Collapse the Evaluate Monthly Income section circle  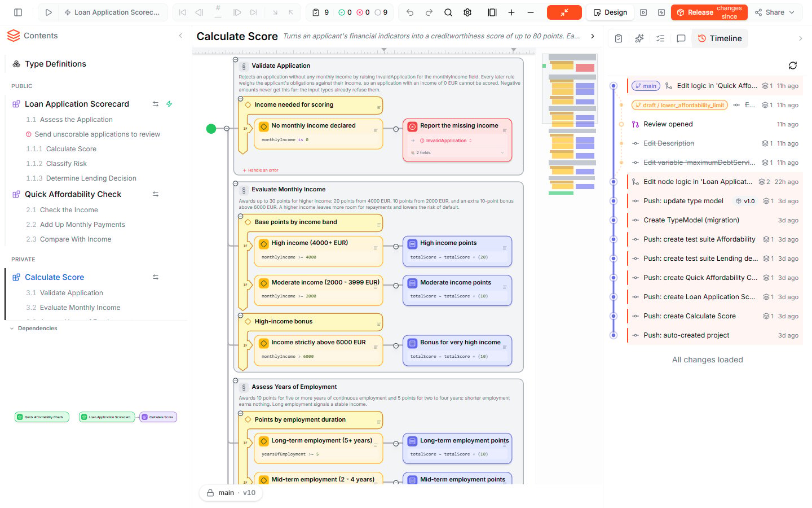(x=236, y=183)
